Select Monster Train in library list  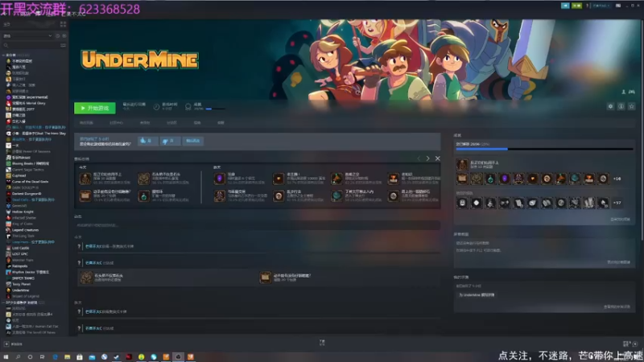[23, 260]
